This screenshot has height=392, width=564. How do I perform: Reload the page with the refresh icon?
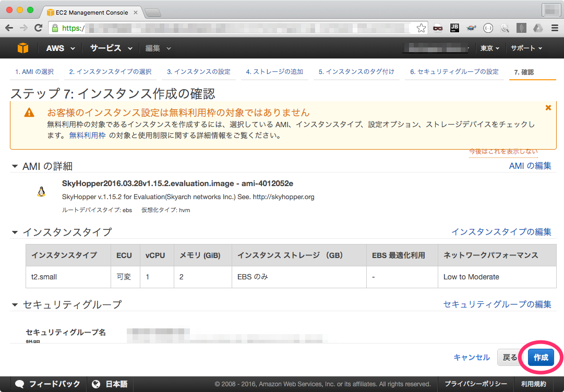tap(38, 28)
